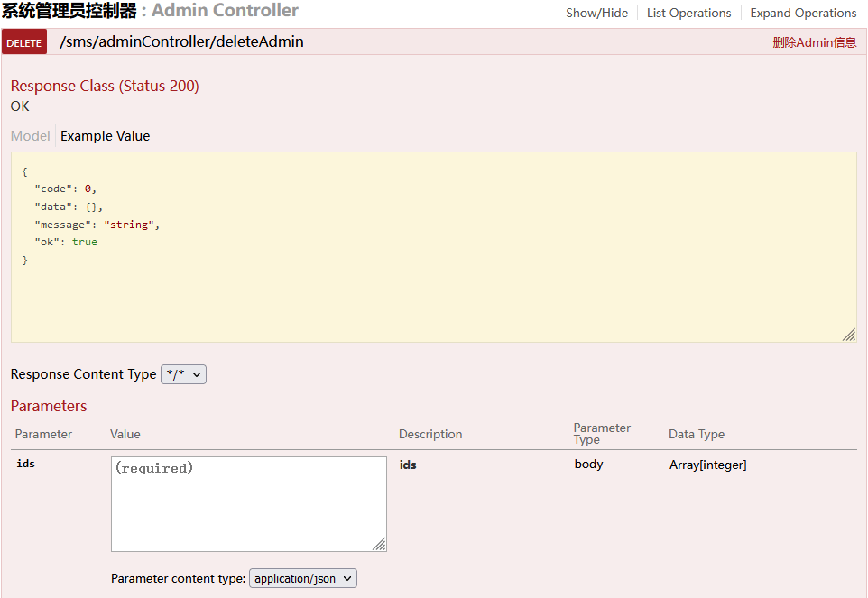The image size is (868, 598).
Task: Grab the example value box resize handle
Action: click(x=849, y=334)
